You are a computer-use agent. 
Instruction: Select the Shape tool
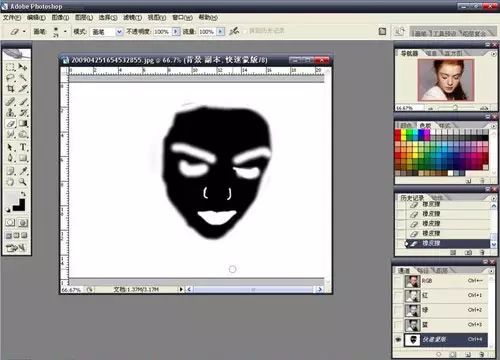pos(23,158)
